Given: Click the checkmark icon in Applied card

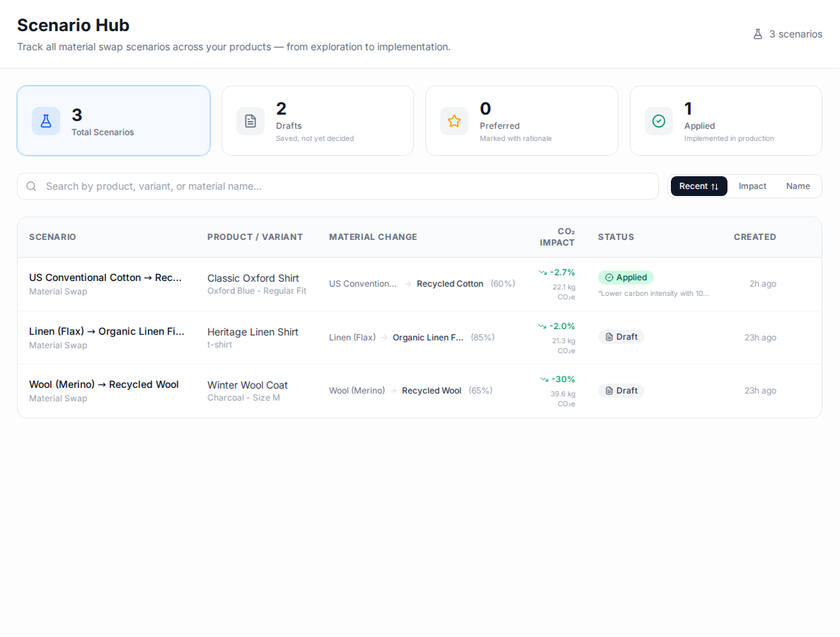Looking at the screenshot, I should pyautogui.click(x=659, y=121).
